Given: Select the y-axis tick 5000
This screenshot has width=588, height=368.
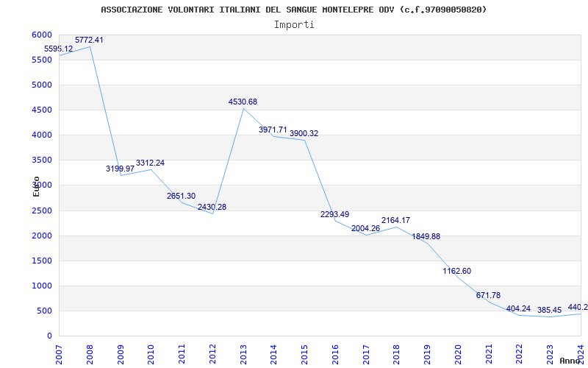Looking at the screenshot, I should [x=43, y=85].
